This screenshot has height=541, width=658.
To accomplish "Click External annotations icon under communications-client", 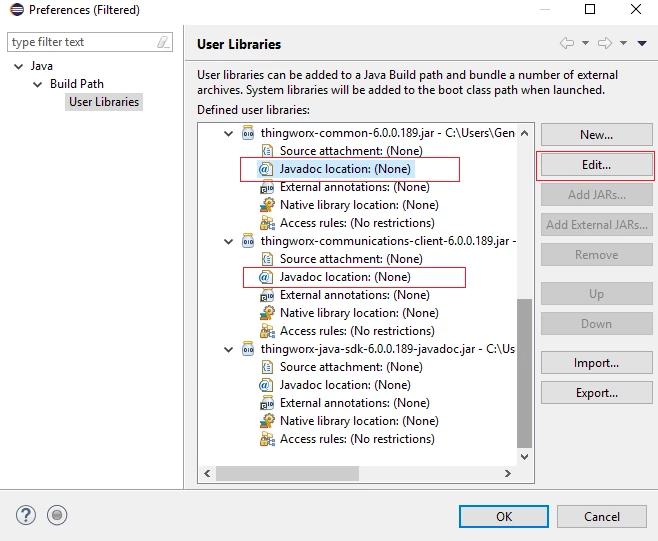I will (x=267, y=295).
